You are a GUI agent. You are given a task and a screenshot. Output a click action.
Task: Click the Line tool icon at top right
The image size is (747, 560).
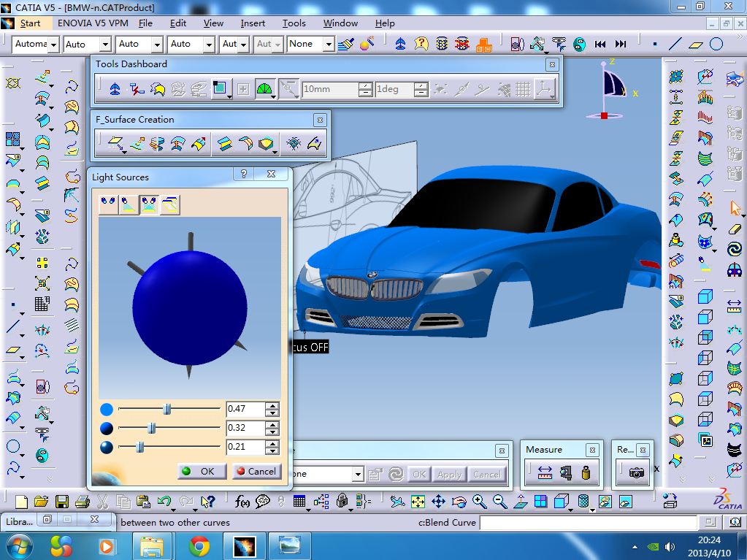pyautogui.click(x=675, y=45)
